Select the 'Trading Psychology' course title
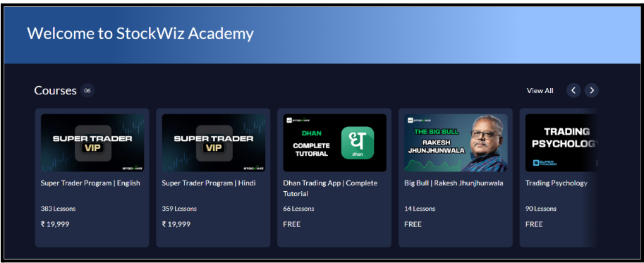This screenshot has width=644, height=263. point(556,183)
